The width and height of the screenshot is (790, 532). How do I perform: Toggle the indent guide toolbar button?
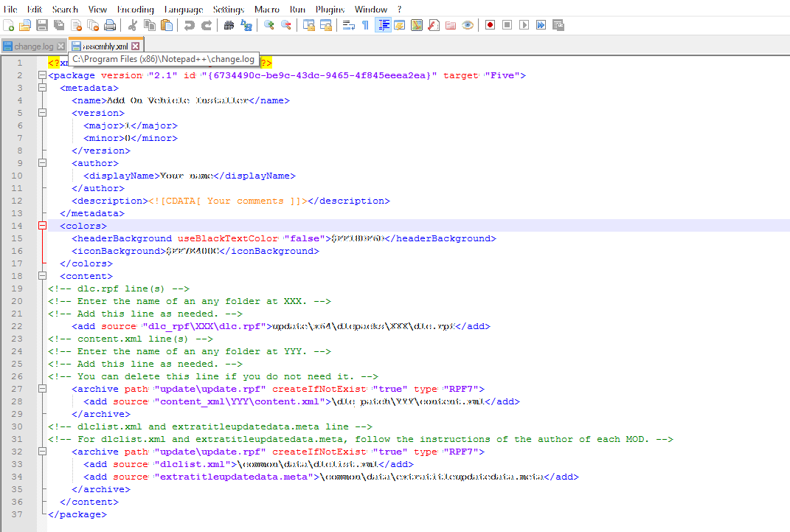(x=383, y=25)
